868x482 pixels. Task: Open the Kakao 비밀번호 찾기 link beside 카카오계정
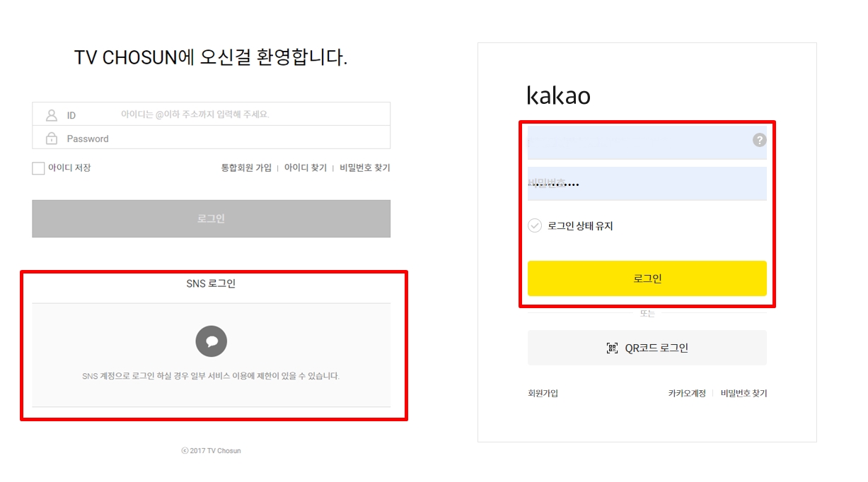[743, 394]
